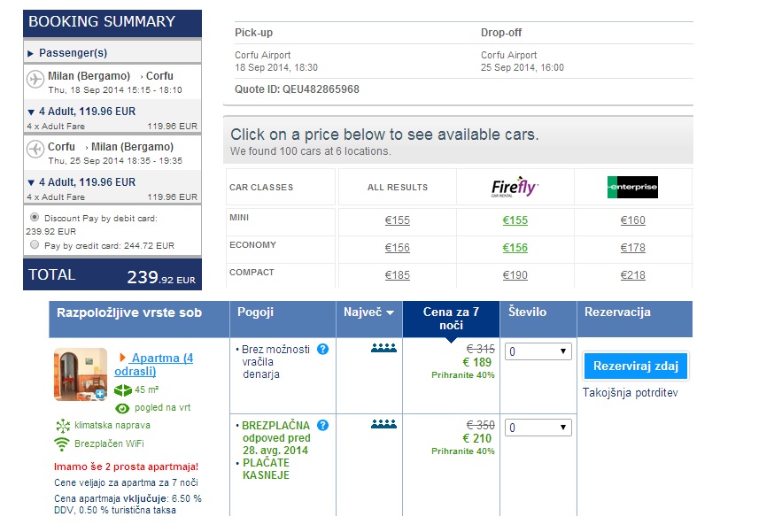Viewport: 782px width, 532px height.
Task: Click the green room size 45 m² icon
Action: (x=122, y=390)
